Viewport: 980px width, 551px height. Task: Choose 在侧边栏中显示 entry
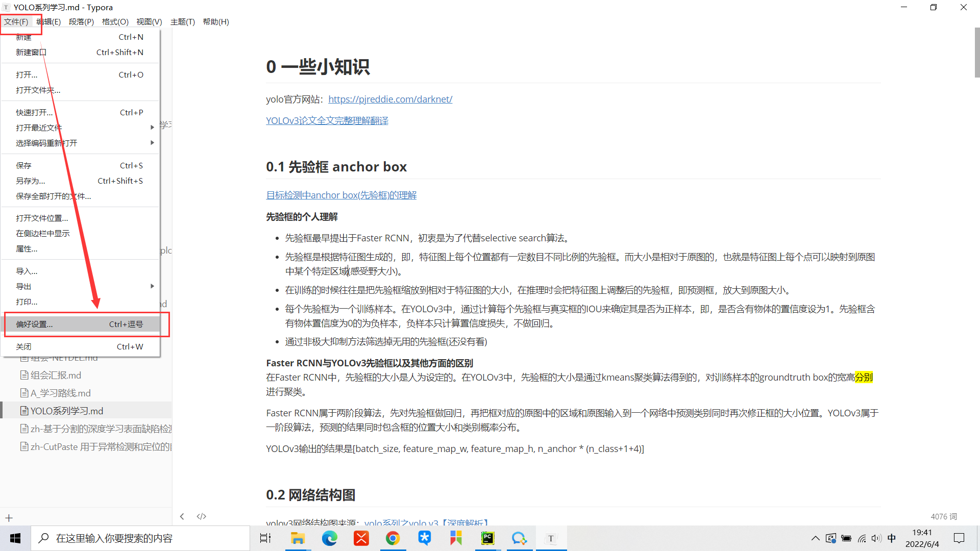(x=81, y=233)
